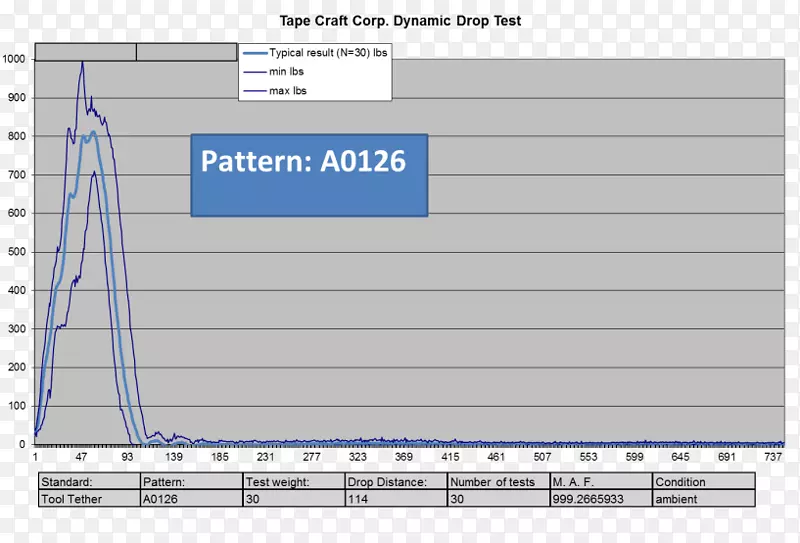Image resolution: width=800 pixels, height=543 pixels.
Task: Click the y-axis label '1000'
Action: point(14,59)
